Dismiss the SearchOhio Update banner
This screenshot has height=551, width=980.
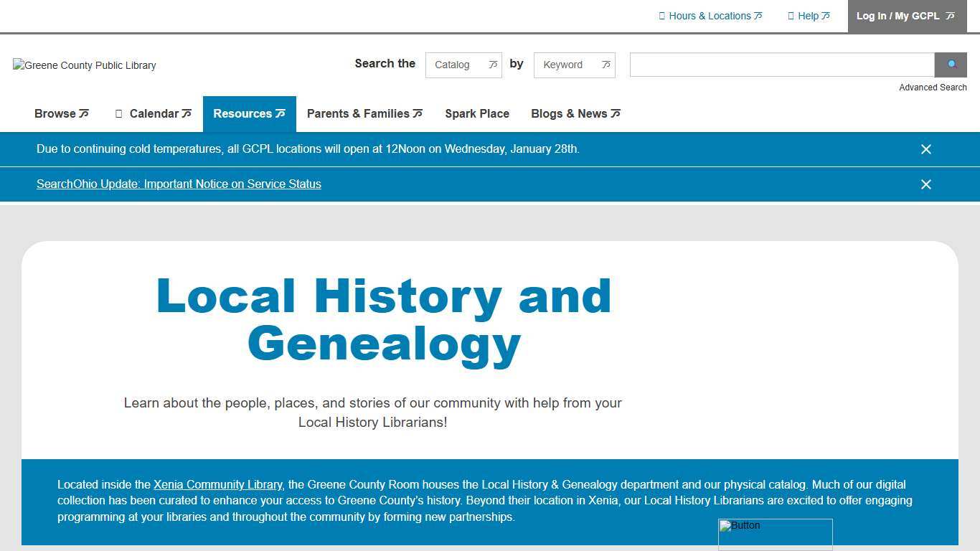click(926, 184)
